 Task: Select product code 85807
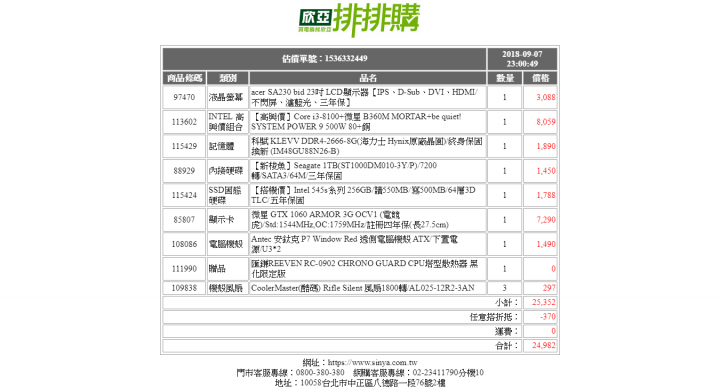coord(184,219)
